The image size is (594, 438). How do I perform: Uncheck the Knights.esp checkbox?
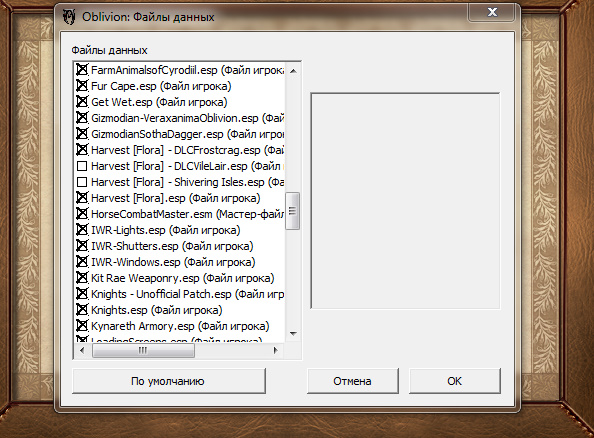point(82,310)
